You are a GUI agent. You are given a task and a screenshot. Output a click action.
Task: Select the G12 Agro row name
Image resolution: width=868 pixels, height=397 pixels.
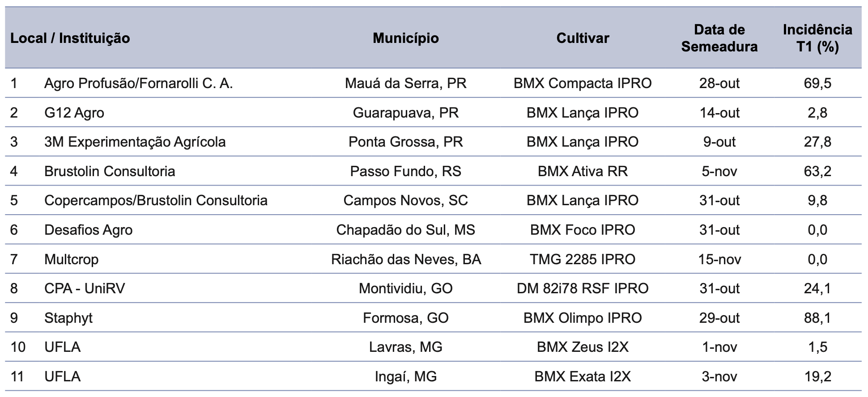click(x=74, y=113)
